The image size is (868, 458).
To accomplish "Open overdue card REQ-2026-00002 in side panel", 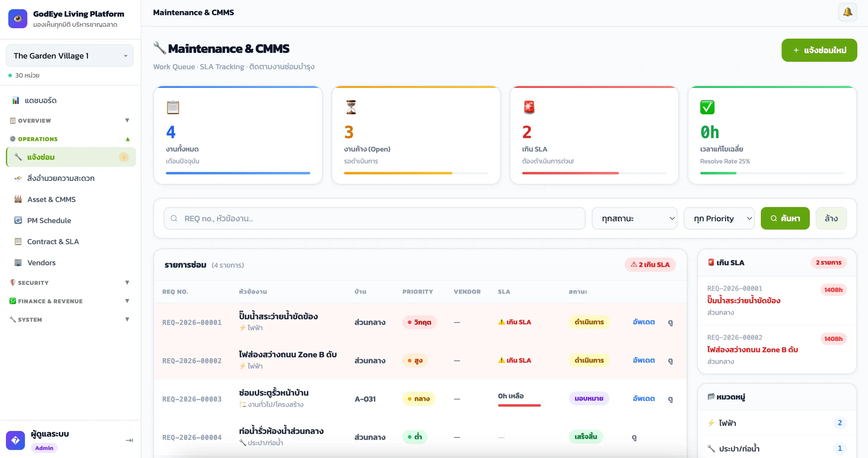I will (x=777, y=350).
